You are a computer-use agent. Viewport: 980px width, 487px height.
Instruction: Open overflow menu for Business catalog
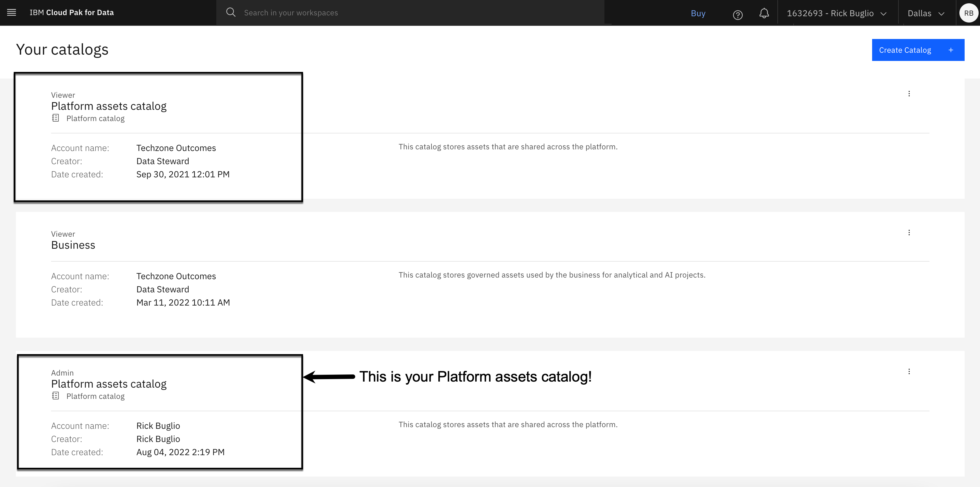(909, 233)
